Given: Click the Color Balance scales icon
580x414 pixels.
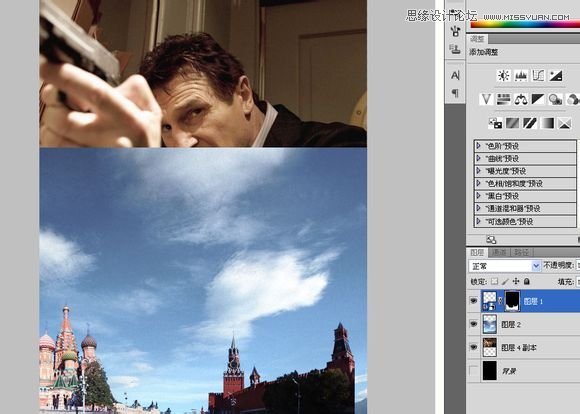Looking at the screenshot, I should coord(521,99).
